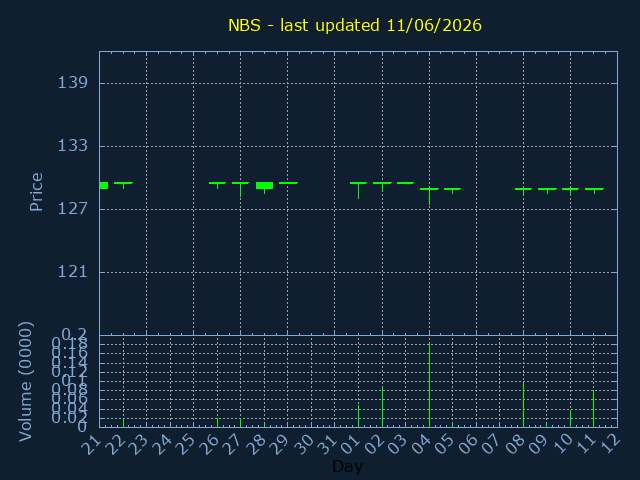Select the day 31 tick label
The height and width of the screenshot is (480, 640).
point(327,444)
